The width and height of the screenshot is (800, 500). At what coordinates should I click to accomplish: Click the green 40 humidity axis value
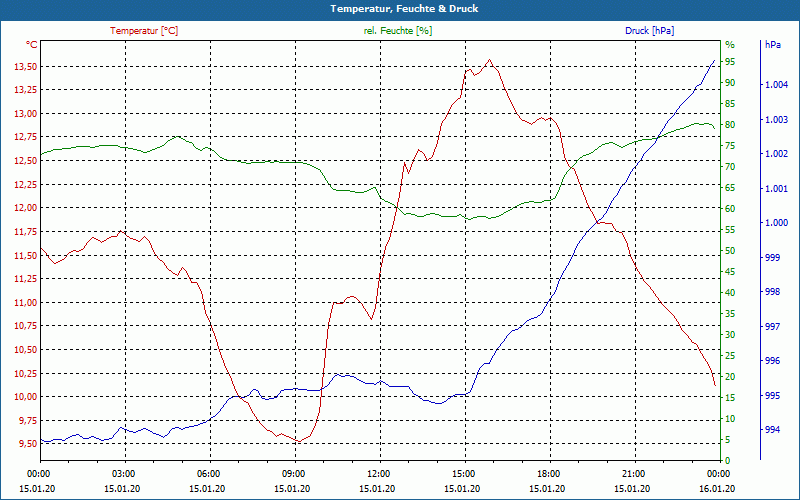coord(730,293)
